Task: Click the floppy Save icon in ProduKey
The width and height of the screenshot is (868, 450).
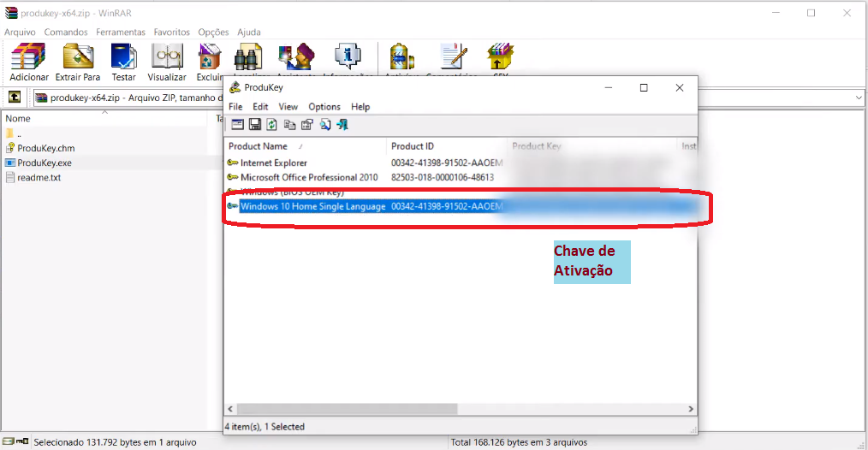Action: coord(254,125)
